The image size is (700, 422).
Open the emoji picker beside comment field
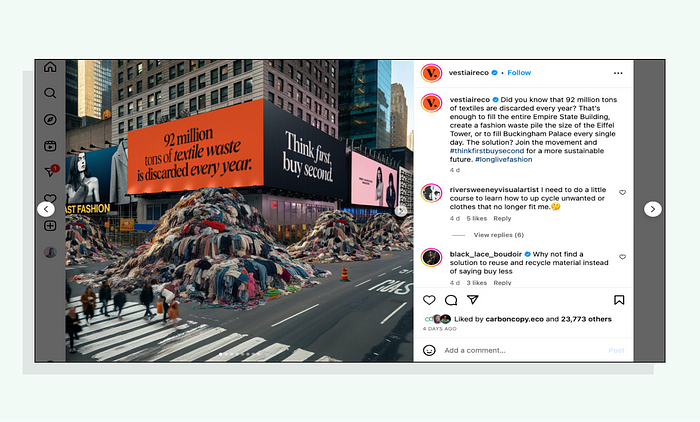429,350
